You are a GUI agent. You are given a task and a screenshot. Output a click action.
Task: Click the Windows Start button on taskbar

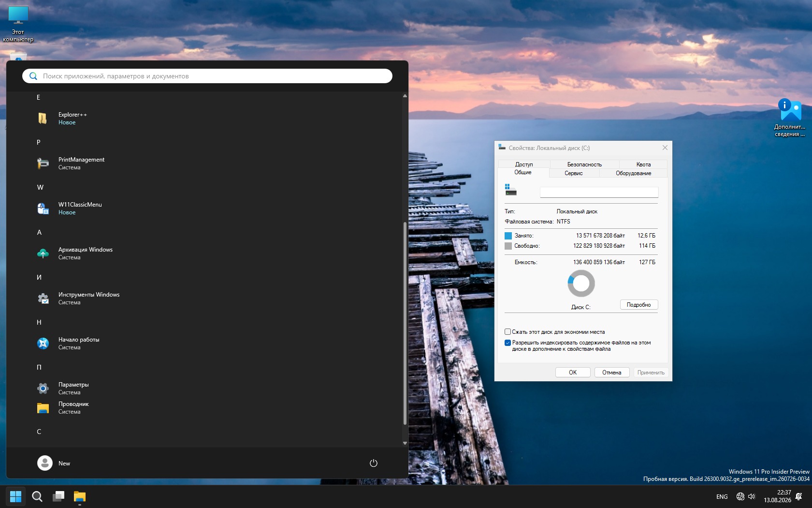coord(16,496)
